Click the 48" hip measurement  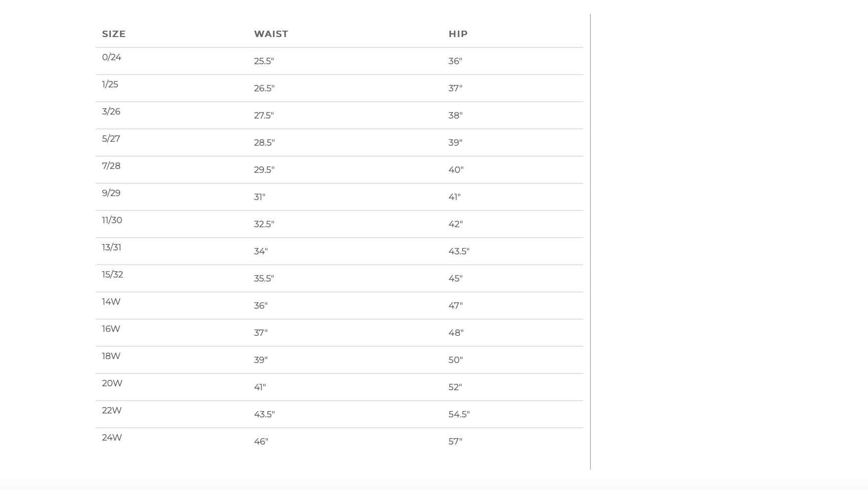[456, 333]
